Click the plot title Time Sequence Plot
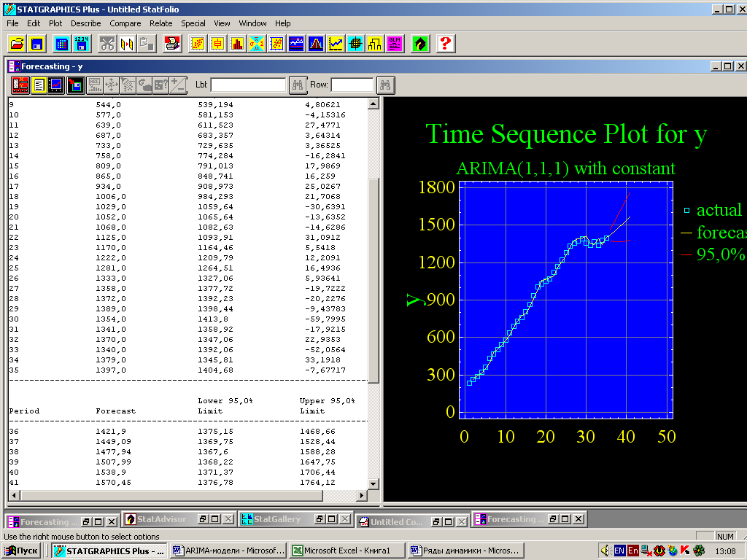The width and height of the screenshot is (747, 560). tap(566, 134)
